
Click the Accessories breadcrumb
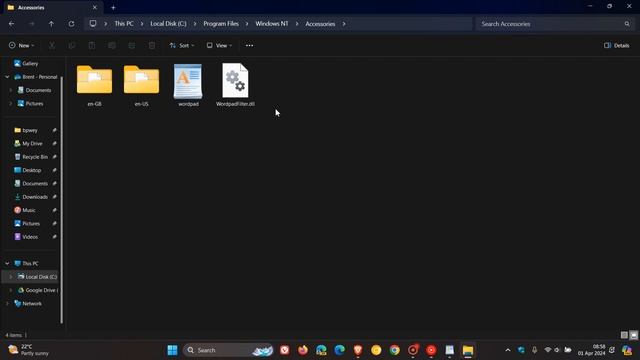320,24
